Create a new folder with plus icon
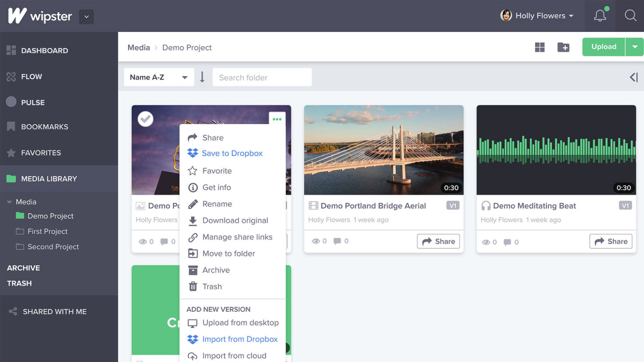This screenshot has width=644, height=362. pyautogui.click(x=563, y=47)
